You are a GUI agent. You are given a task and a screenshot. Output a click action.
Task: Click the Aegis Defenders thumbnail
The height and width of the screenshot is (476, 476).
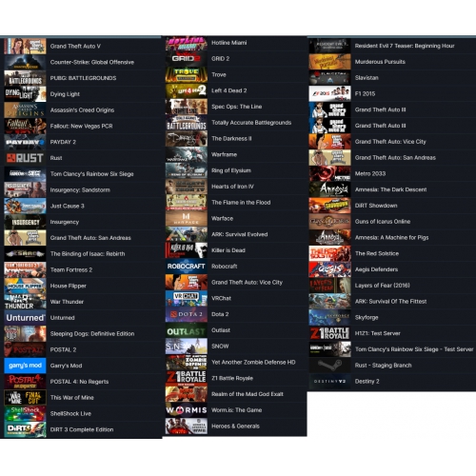(329, 269)
